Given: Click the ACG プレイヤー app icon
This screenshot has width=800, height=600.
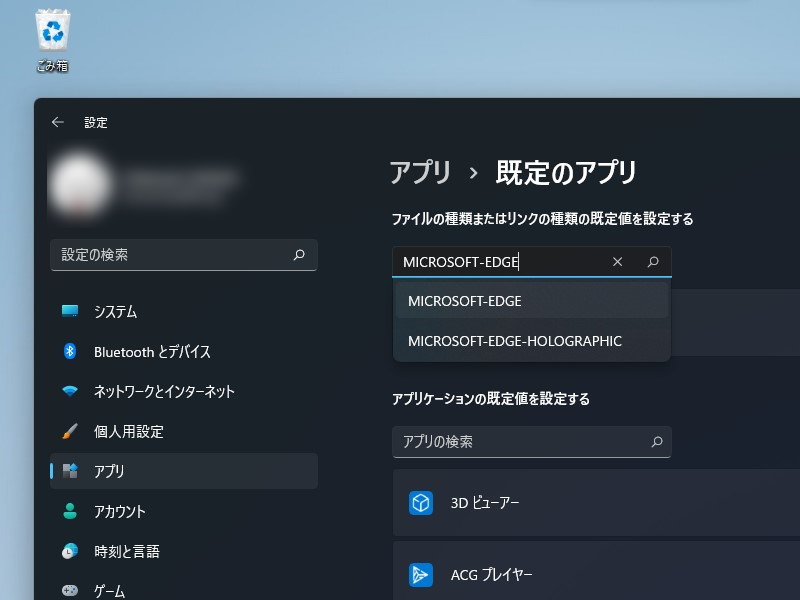Looking at the screenshot, I should pyautogui.click(x=421, y=575).
